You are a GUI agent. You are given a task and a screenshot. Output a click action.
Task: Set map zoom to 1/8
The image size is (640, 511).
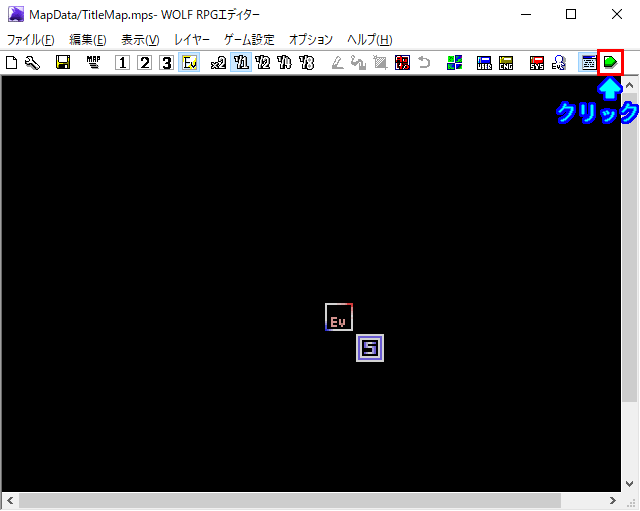[307, 63]
